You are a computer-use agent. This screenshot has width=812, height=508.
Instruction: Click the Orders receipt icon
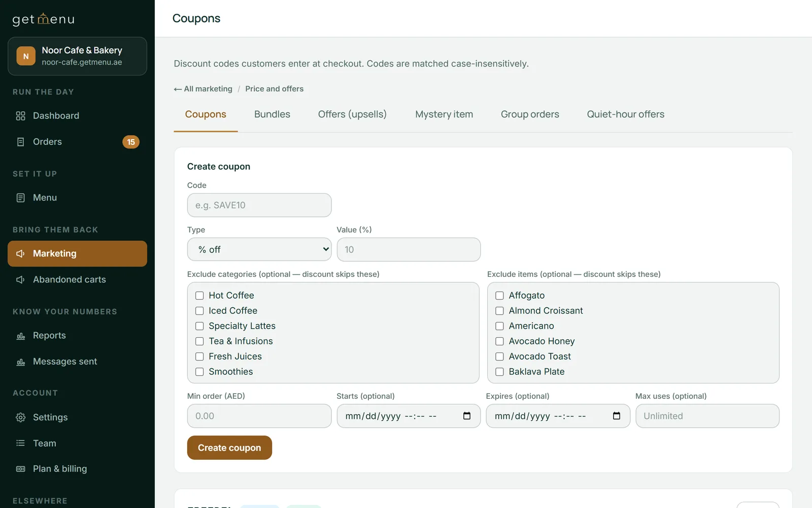pyautogui.click(x=20, y=142)
